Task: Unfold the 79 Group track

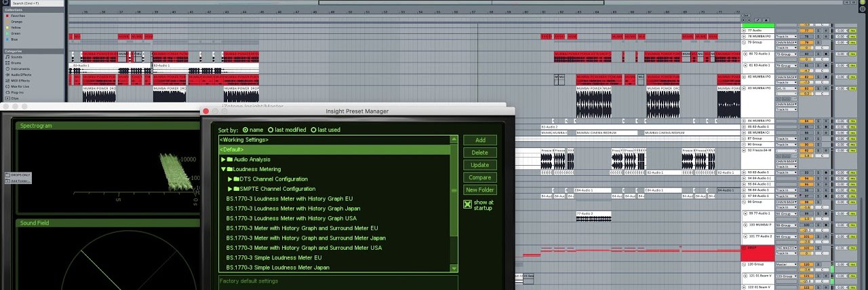Action: (744, 42)
